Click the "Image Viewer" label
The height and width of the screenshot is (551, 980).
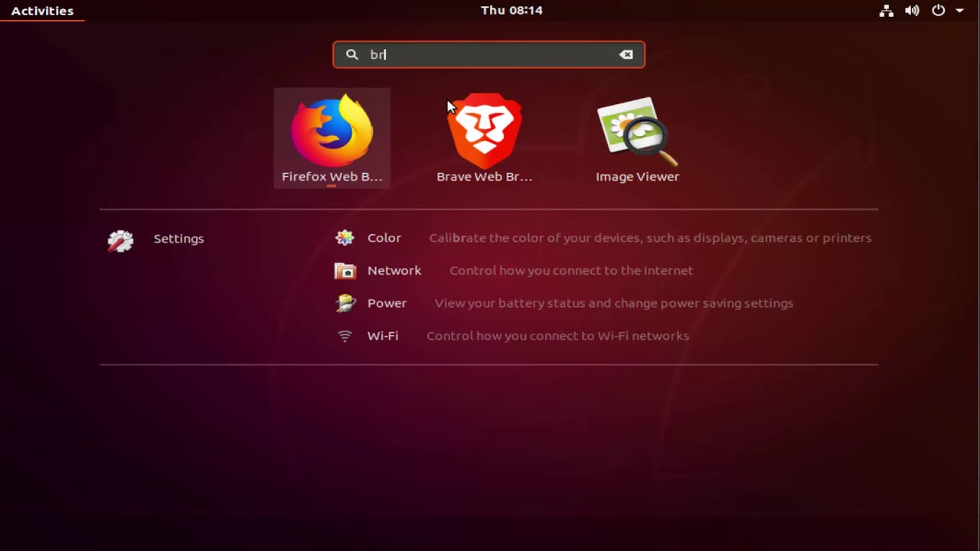coord(638,177)
